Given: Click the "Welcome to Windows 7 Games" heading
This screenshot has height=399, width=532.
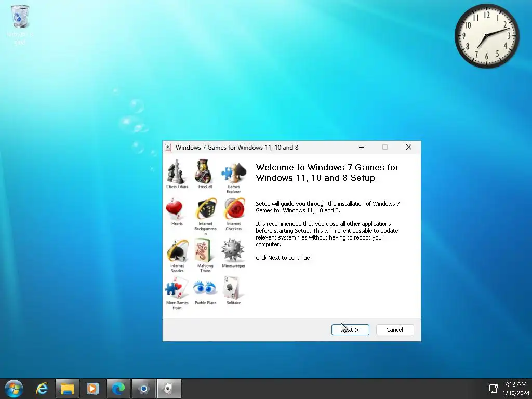Looking at the screenshot, I should coord(327,172).
